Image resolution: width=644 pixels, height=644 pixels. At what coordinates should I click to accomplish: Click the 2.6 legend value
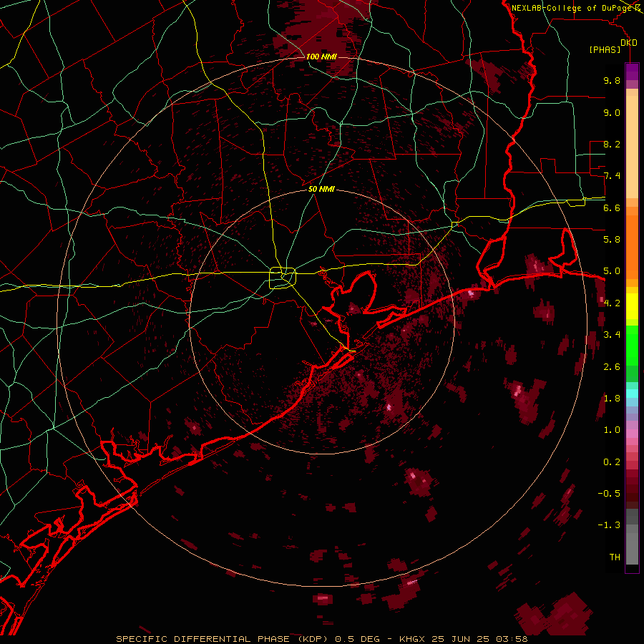click(612, 367)
